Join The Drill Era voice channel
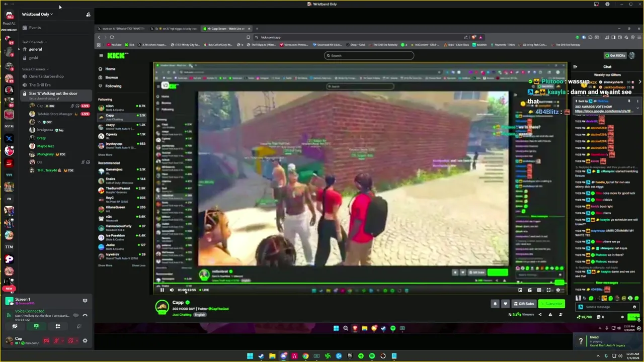The width and height of the screenshot is (644, 362). [x=55, y=85]
